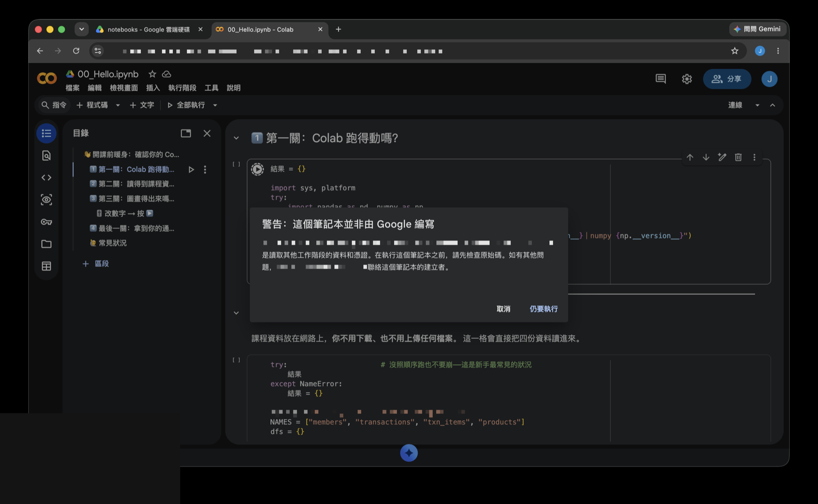Switch to the notebooks Google Drive tab

149,30
